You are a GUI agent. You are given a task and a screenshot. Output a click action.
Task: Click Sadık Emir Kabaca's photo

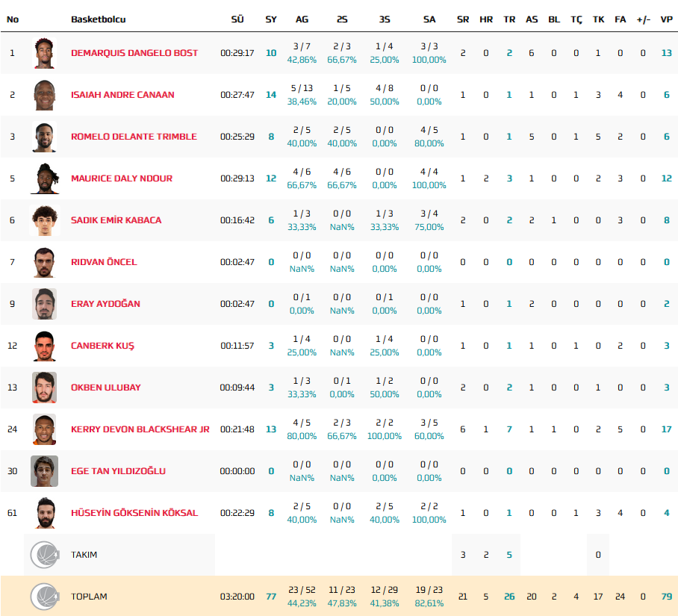coord(44,220)
